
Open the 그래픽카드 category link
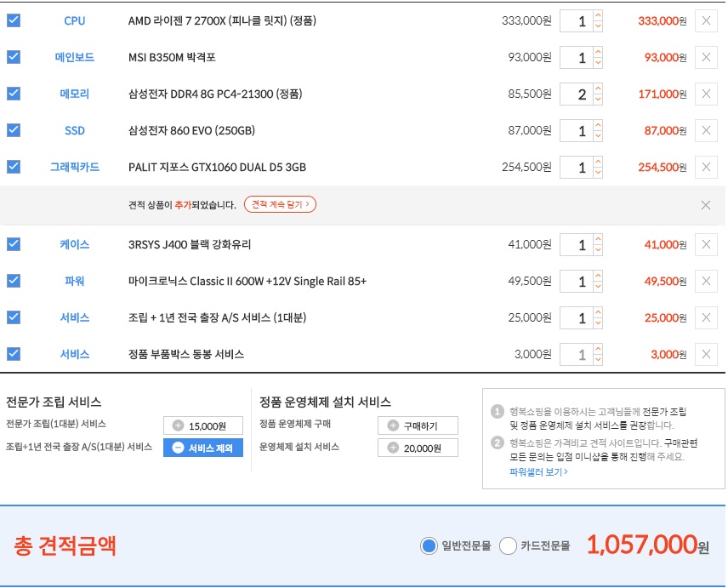tap(74, 167)
